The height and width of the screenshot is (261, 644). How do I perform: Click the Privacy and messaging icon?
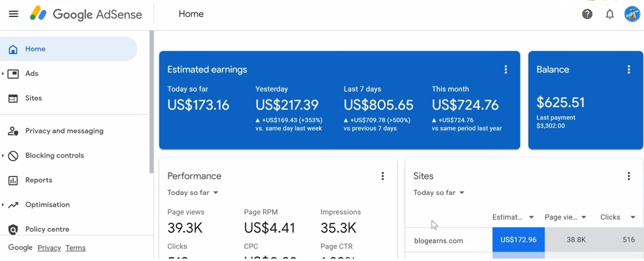[x=13, y=131]
